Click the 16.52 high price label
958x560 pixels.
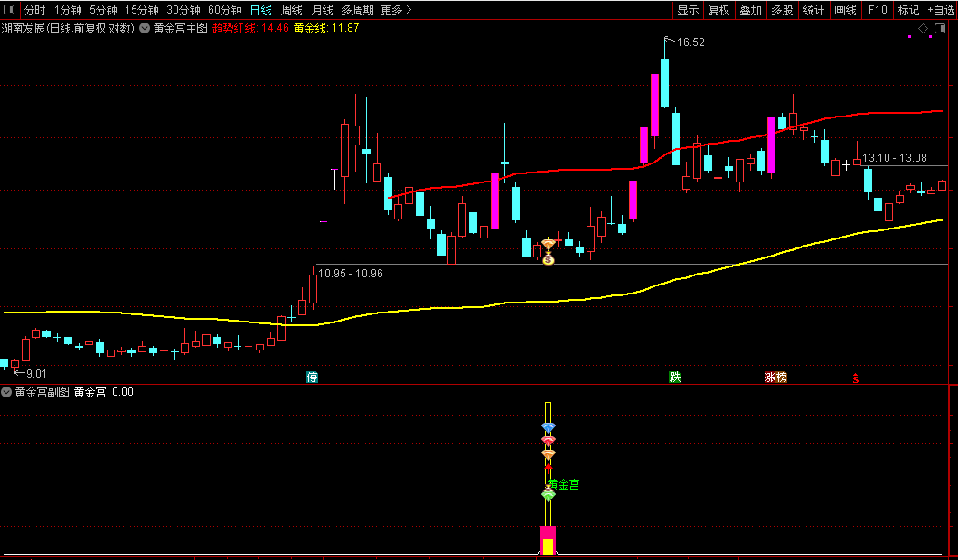[690, 42]
